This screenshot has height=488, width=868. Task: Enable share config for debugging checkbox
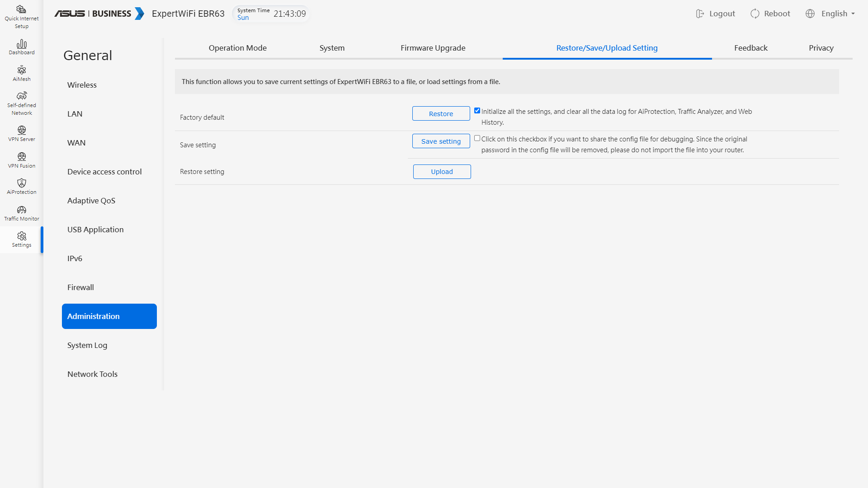[477, 138]
